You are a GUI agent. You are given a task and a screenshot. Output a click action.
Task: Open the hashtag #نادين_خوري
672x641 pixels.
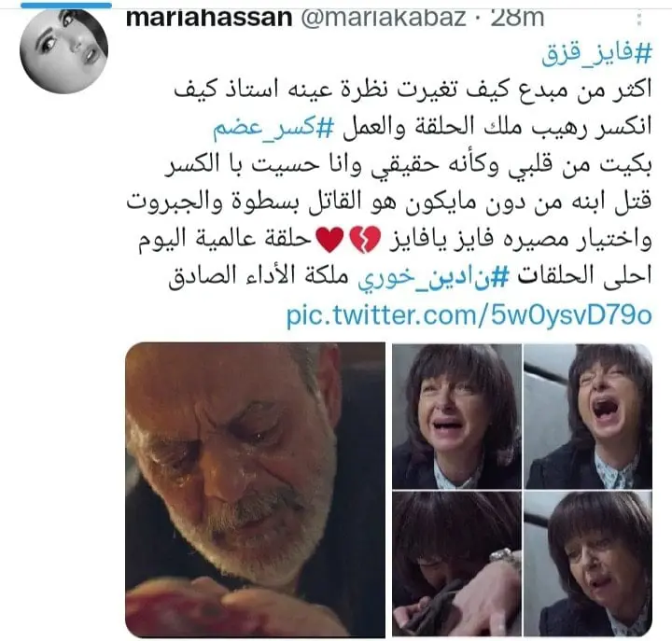pyautogui.click(x=433, y=276)
